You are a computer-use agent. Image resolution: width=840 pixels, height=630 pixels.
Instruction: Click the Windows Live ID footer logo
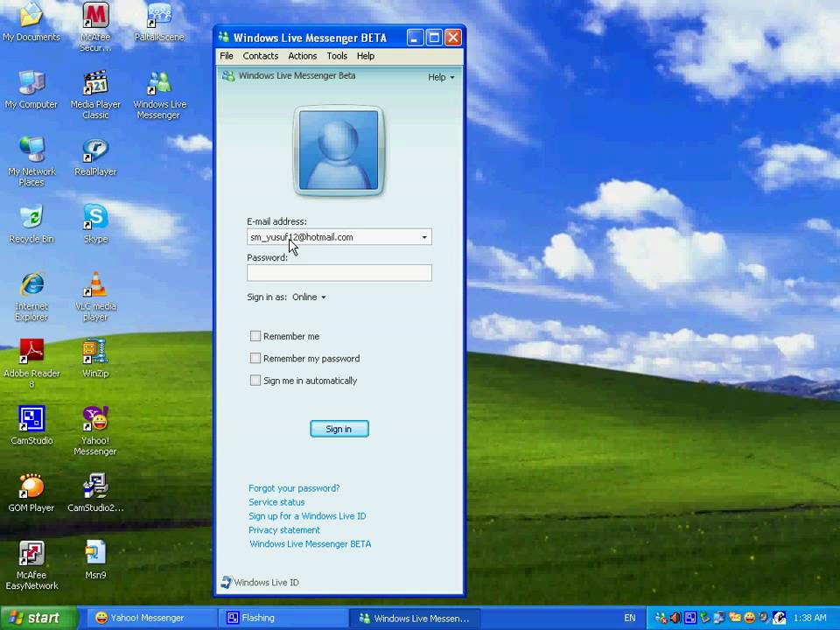pos(260,583)
